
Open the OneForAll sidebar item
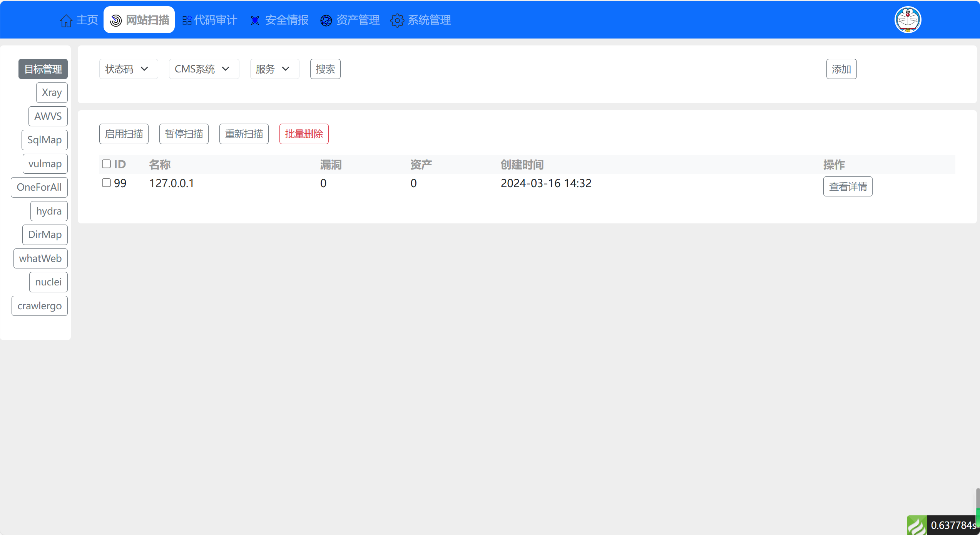[x=39, y=187]
